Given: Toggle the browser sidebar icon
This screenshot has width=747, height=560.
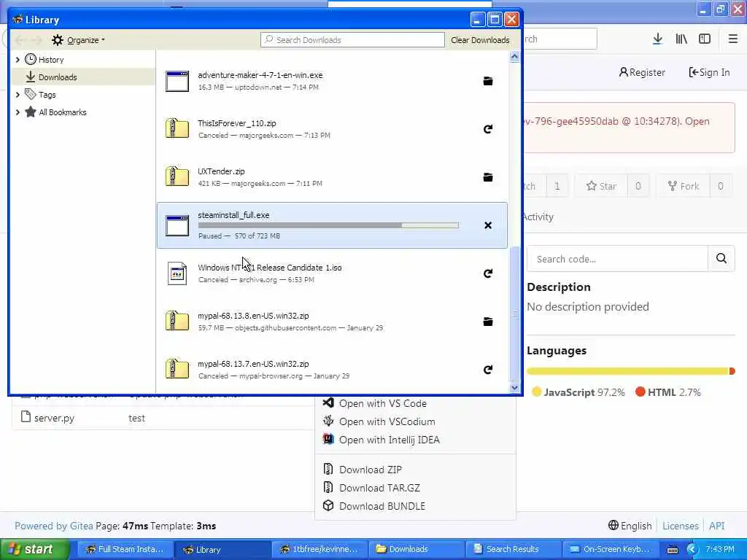Looking at the screenshot, I should (705, 39).
